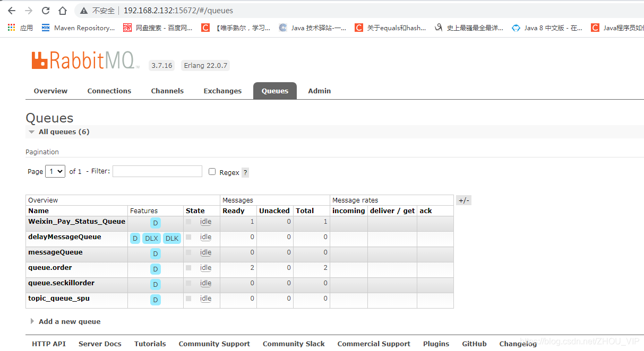Screen dimensions: 644x351
Task: Sort queues by Name column
Action: pos(38,210)
